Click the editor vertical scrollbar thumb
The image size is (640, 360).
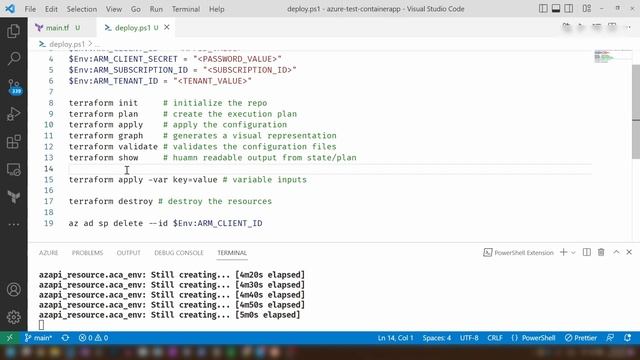[636, 111]
